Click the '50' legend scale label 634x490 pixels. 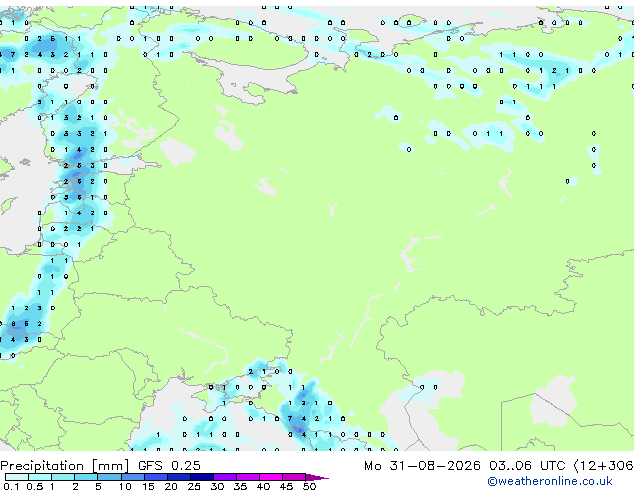tap(310, 486)
